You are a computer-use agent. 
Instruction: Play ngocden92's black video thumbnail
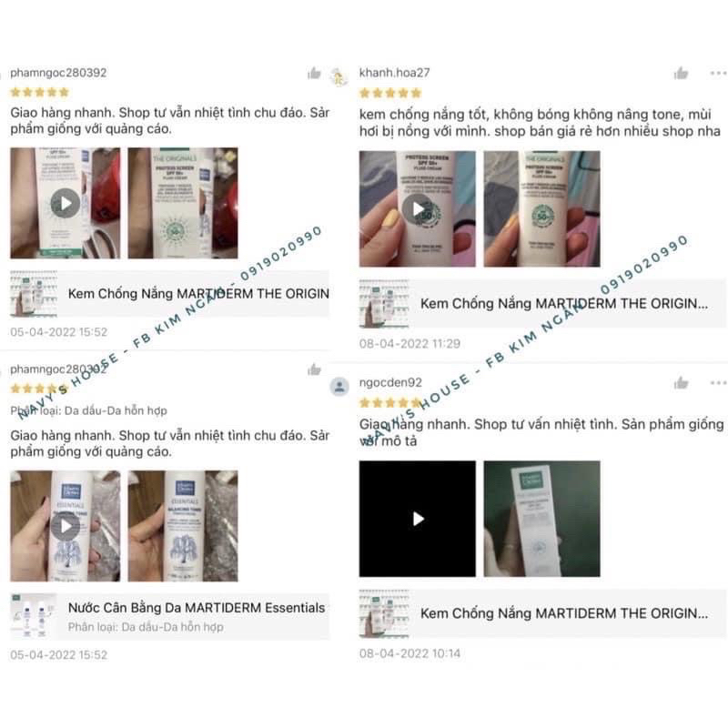417,519
